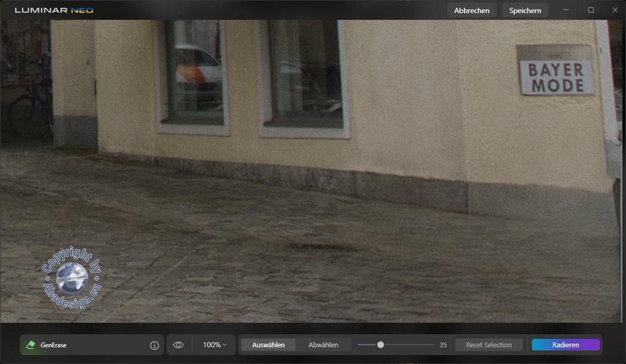Click Abbrechen to cancel

[472, 10]
